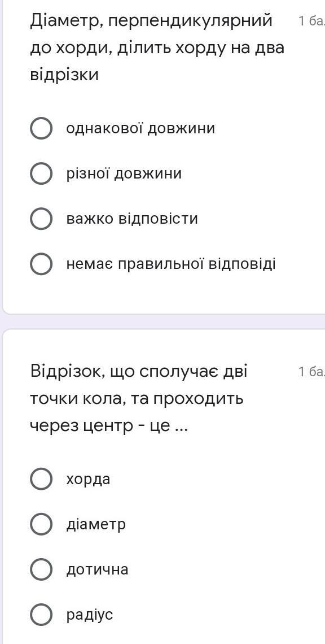Click the points label beside the second question
325x644 pixels.
(311, 372)
